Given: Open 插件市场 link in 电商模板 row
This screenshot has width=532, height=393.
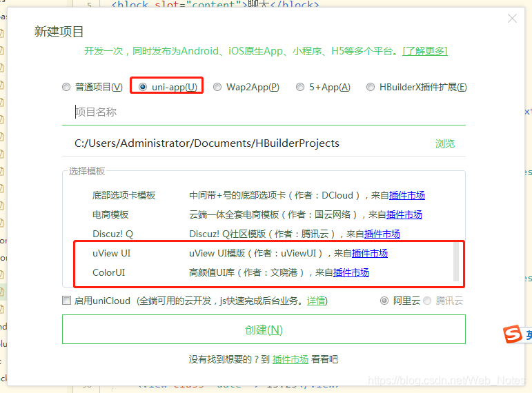Looking at the screenshot, I should [x=404, y=214].
